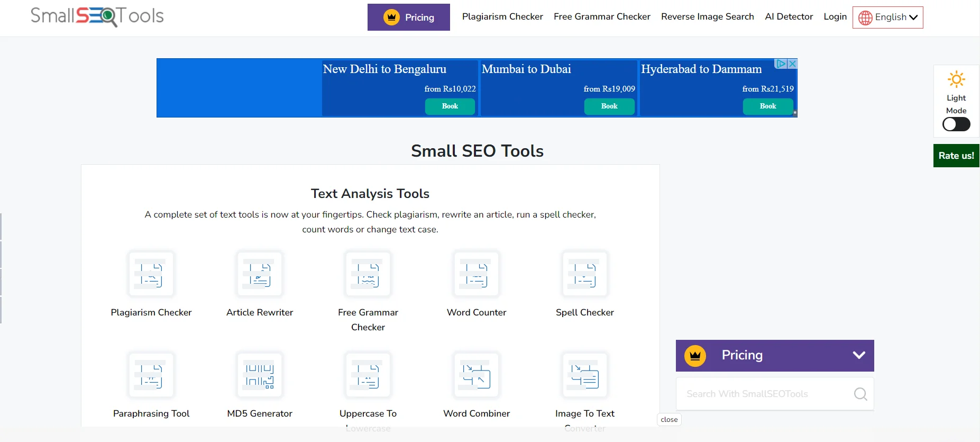980x442 pixels.
Task: Click the crown icon in header Pricing
Action: 391,17
